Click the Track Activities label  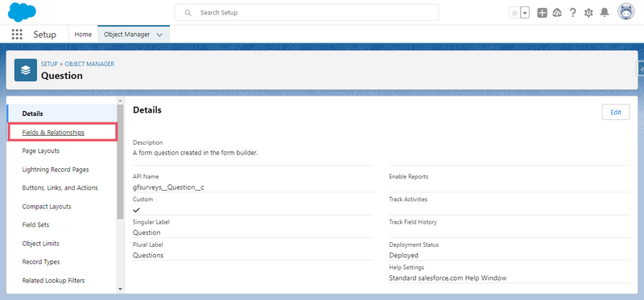coord(408,199)
